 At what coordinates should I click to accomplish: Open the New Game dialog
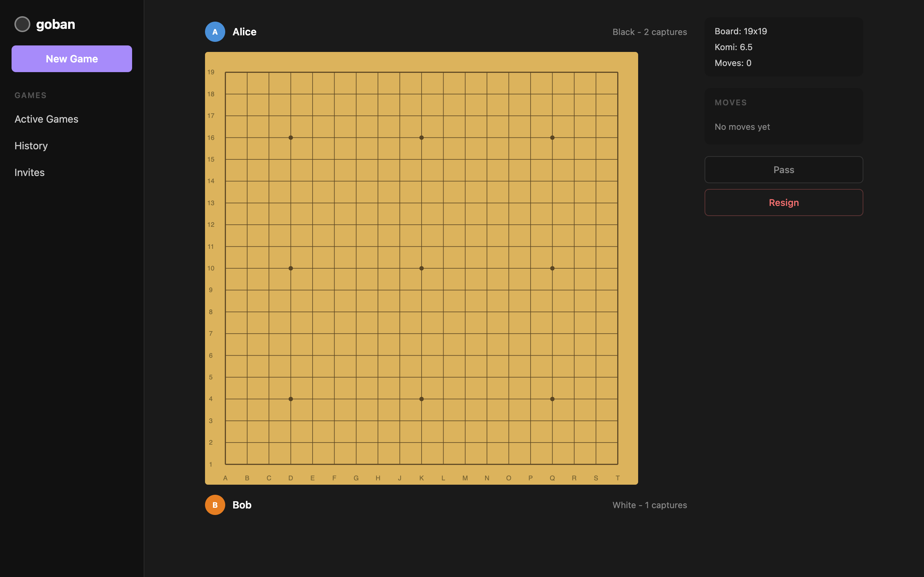[x=71, y=58]
